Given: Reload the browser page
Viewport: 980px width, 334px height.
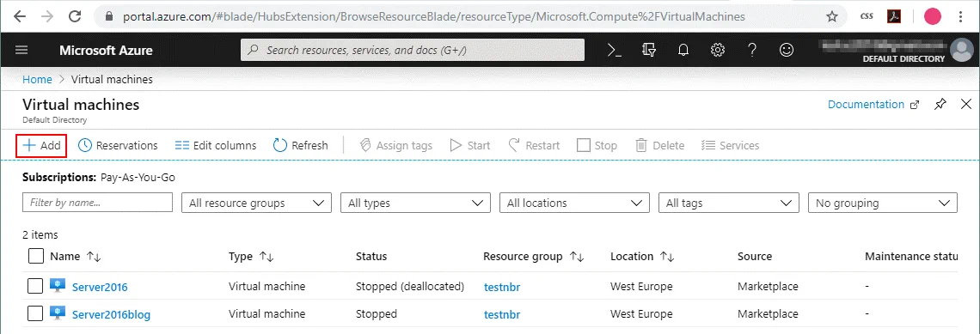Looking at the screenshot, I should [x=75, y=16].
